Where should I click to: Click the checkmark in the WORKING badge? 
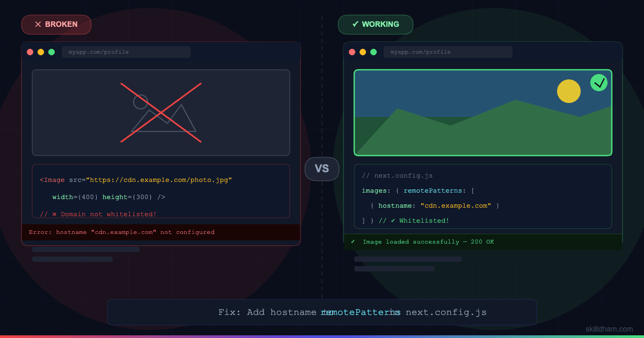355,24
